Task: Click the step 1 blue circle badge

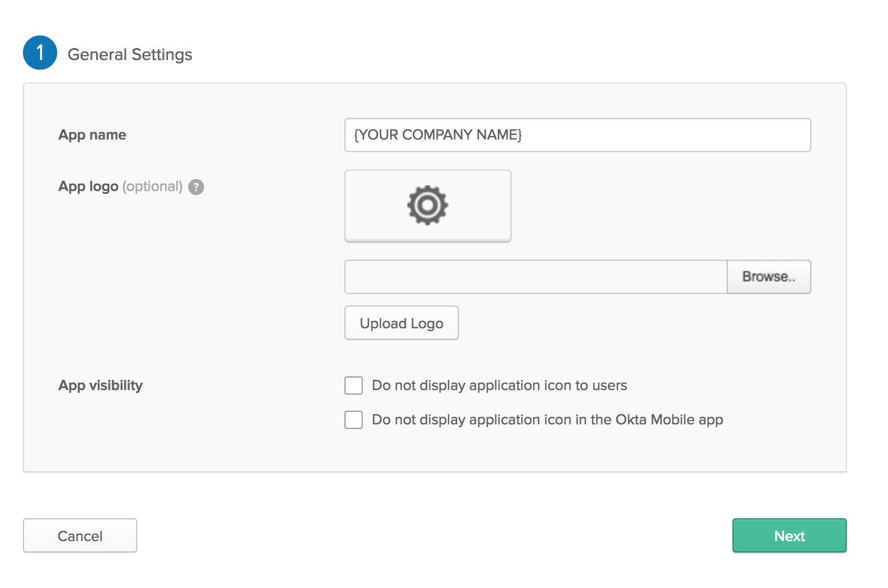Action: [40, 53]
